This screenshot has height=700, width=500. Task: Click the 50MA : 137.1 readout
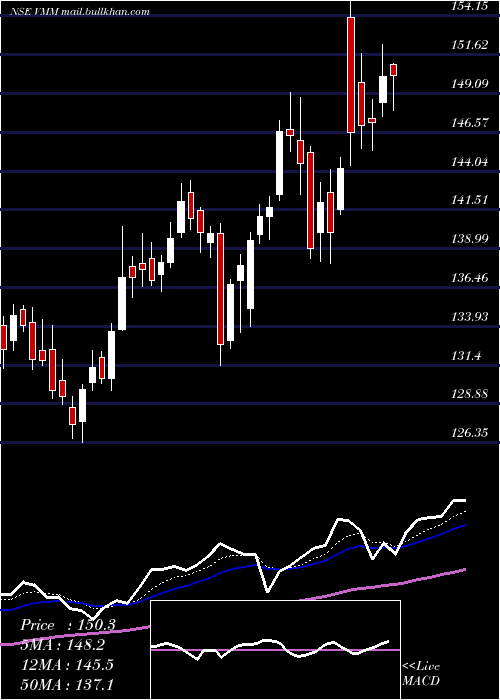[67, 684]
